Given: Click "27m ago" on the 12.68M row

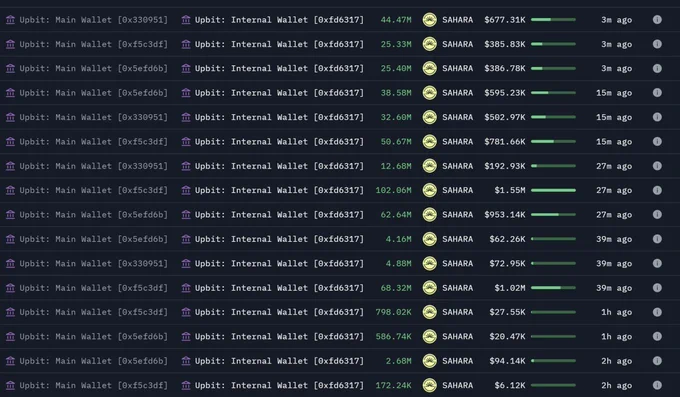Looking at the screenshot, I should click(614, 166).
